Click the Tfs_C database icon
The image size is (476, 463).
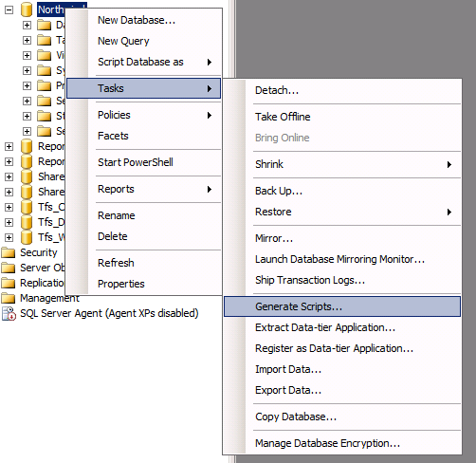(x=27, y=207)
